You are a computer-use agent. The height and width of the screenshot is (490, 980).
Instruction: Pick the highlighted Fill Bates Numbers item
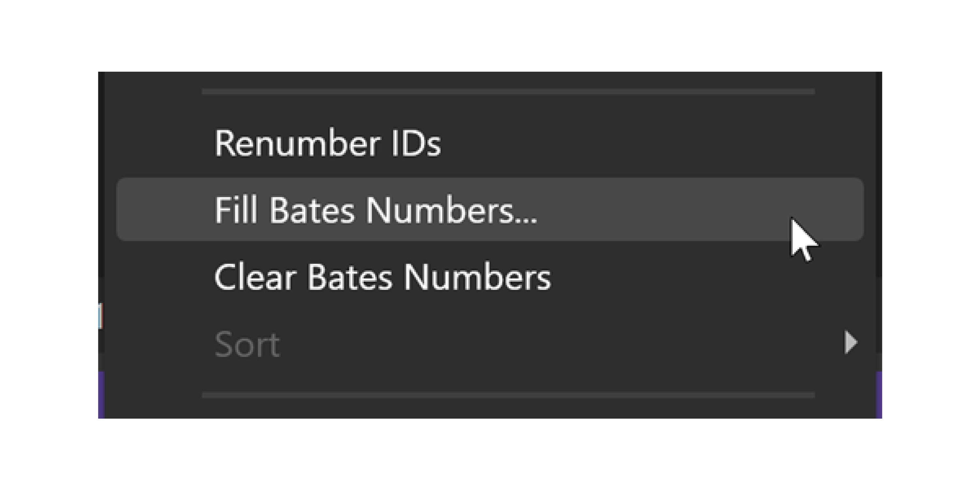click(x=375, y=210)
